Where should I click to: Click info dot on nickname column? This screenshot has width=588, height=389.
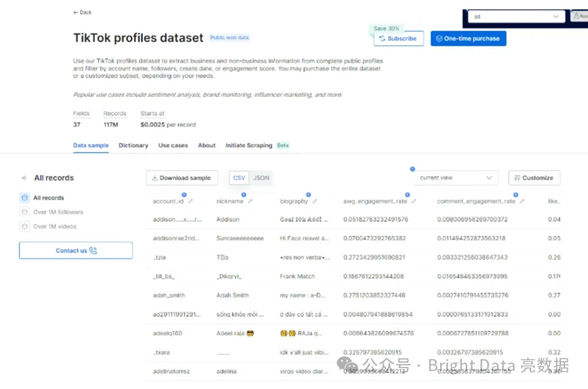tap(244, 195)
